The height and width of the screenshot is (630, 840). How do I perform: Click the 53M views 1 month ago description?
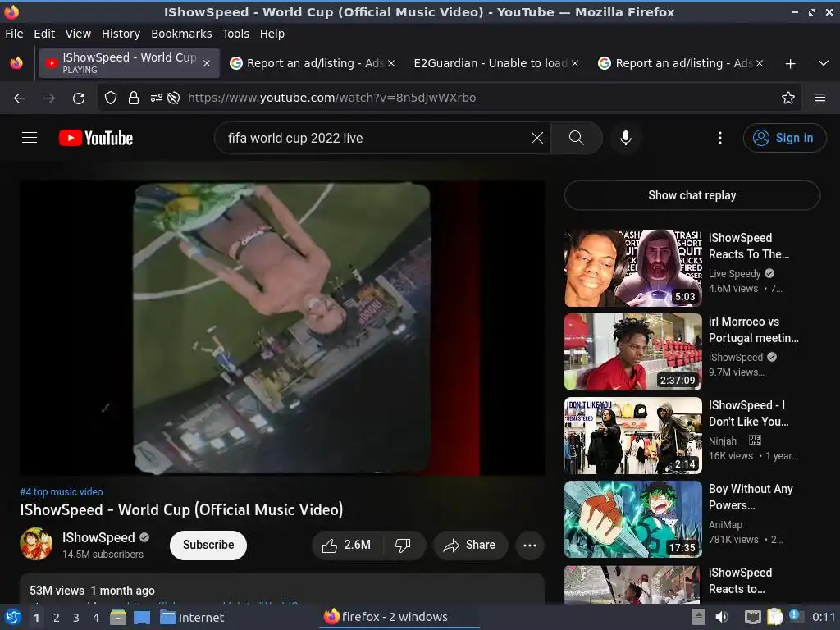tap(92, 591)
